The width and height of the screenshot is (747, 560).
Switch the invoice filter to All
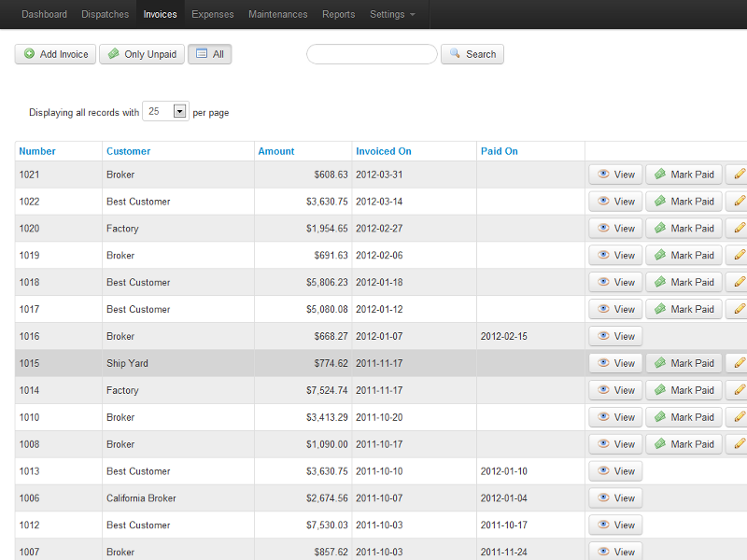[209, 54]
